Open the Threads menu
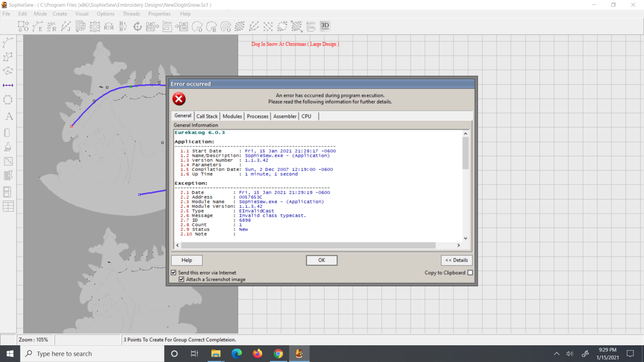This screenshot has height=362, width=644. pyautogui.click(x=131, y=14)
